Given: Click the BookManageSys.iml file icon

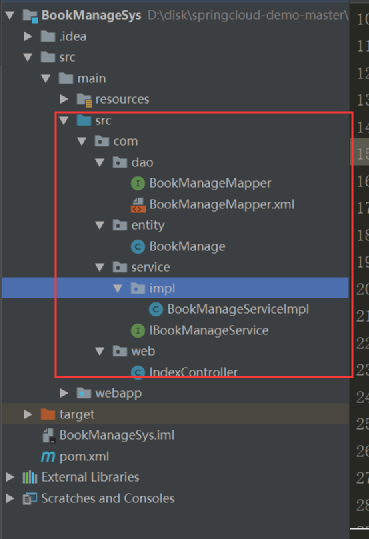Looking at the screenshot, I should 48,436.
